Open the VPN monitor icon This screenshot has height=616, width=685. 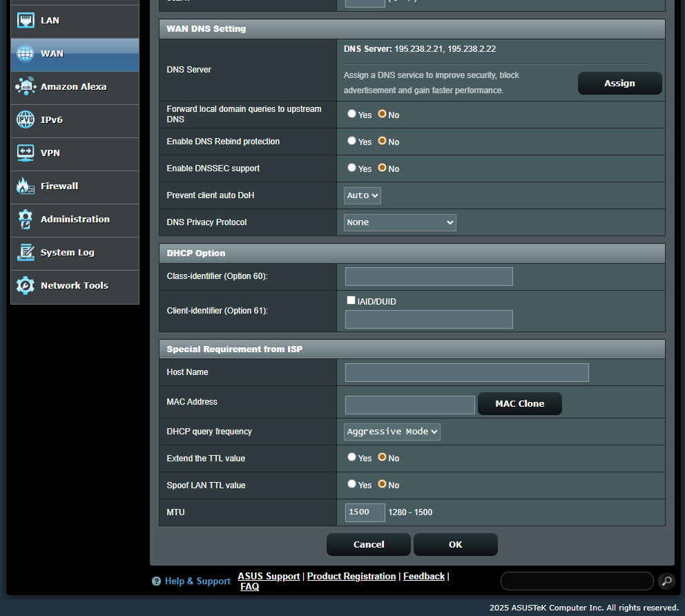(26, 153)
